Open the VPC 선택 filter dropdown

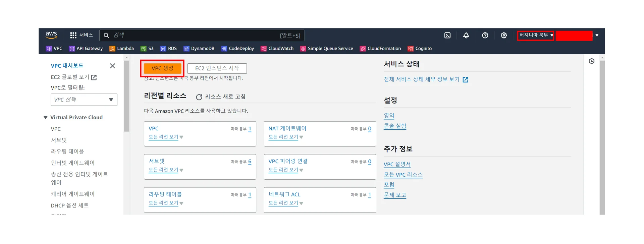pyautogui.click(x=84, y=100)
